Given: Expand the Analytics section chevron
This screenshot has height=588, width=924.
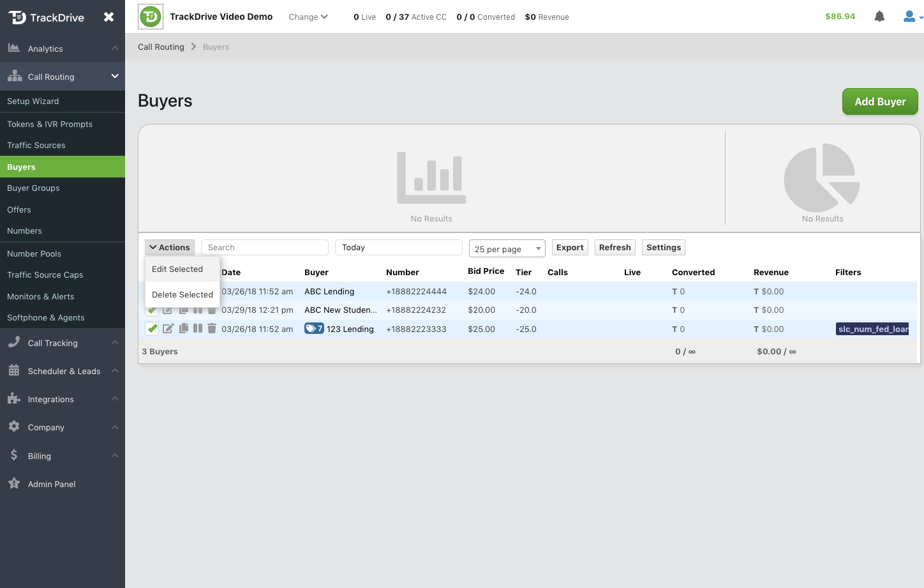Looking at the screenshot, I should tap(115, 48).
